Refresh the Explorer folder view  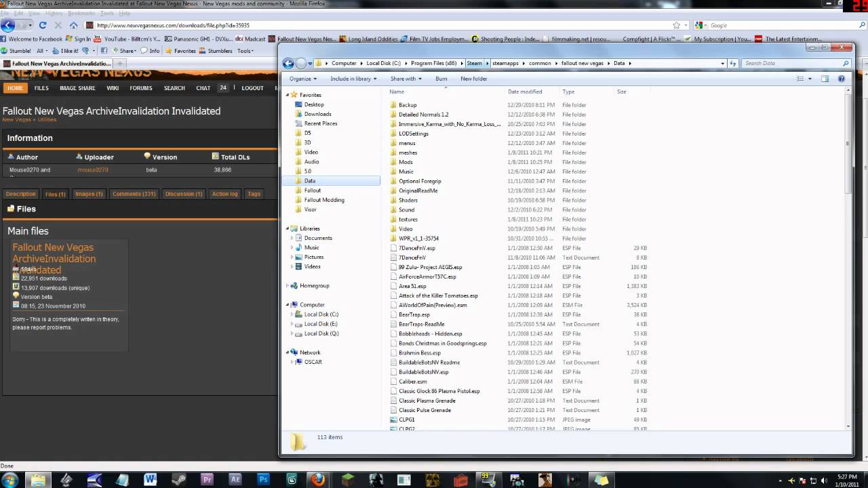point(732,63)
